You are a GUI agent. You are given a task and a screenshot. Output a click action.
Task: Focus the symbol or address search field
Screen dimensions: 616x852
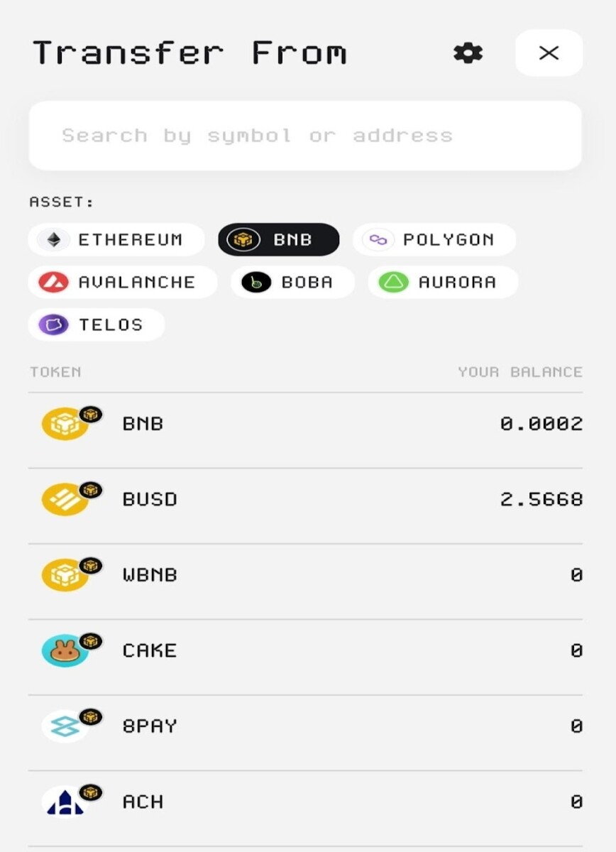pos(305,135)
